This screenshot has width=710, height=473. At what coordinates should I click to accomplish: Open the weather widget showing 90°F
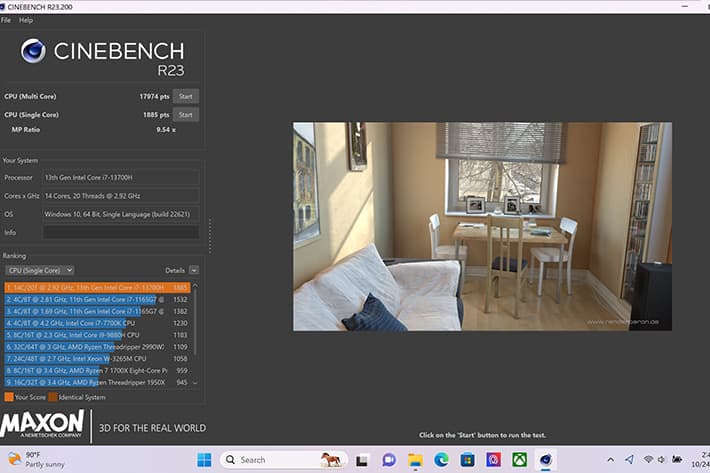click(x=36, y=459)
